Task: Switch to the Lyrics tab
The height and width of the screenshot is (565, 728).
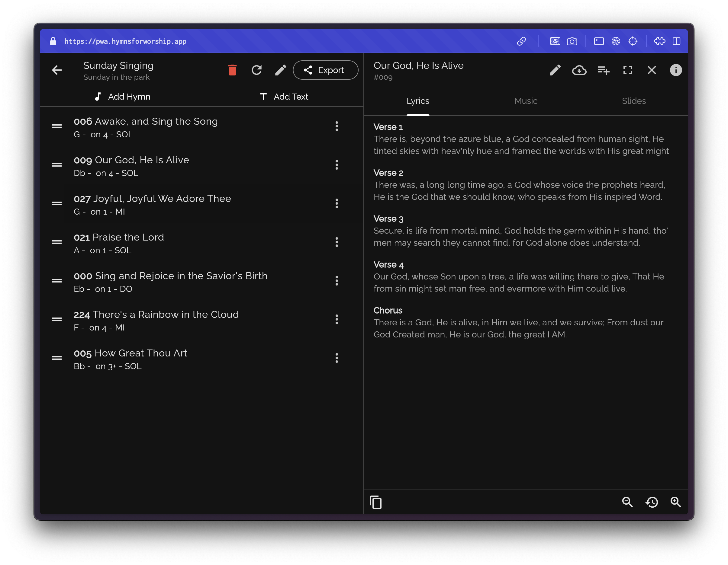Action: (418, 101)
